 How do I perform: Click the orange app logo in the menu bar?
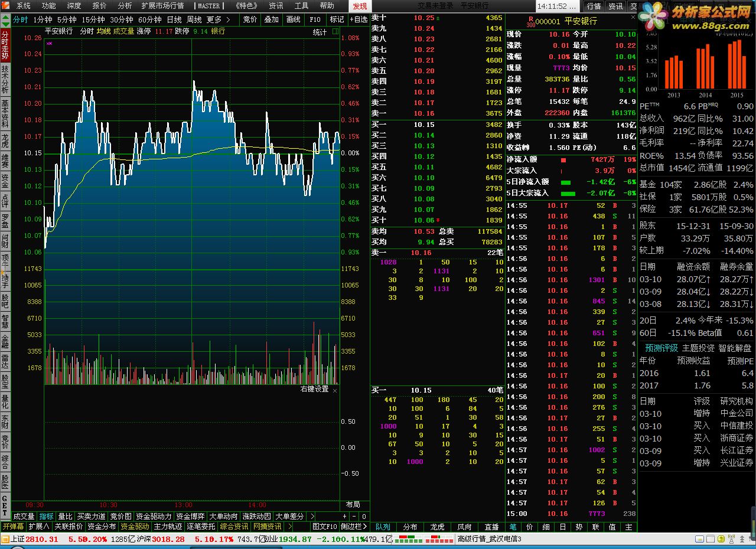pyautogui.click(x=6, y=6)
